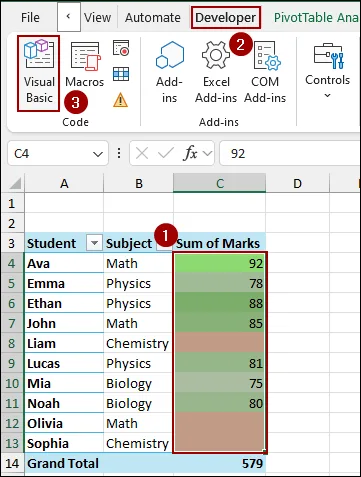Open the Visual Basic editor
The image size is (361, 477).
(x=39, y=73)
